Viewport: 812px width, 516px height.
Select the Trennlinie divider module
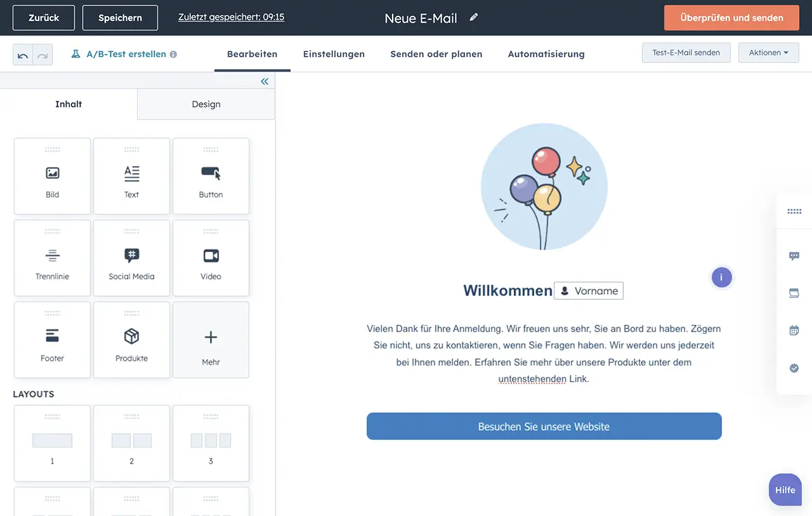[x=52, y=258]
